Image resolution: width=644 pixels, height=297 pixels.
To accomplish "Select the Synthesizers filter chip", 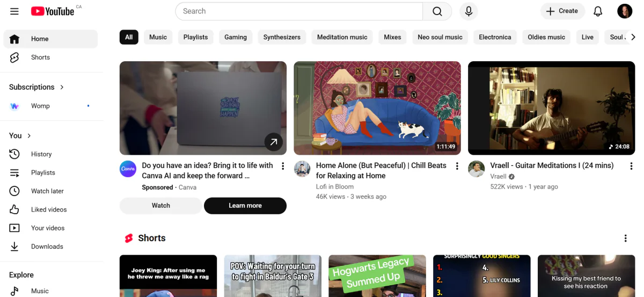I will click(x=282, y=37).
